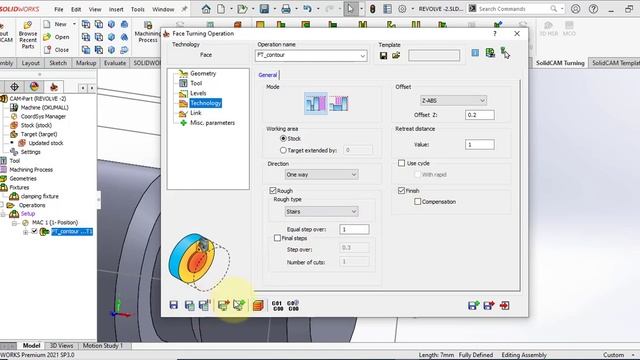Click the Print icon in top toolbar
The width and height of the screenshot is (640, 360).
[286, 9]
